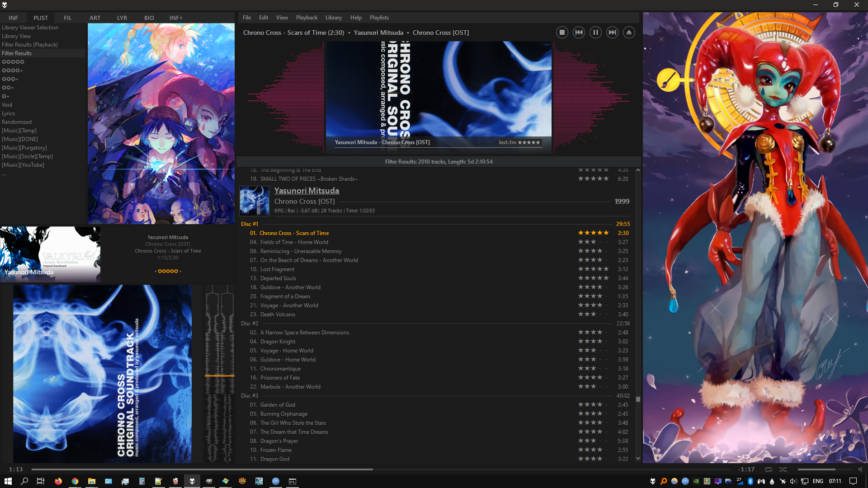This screenshot has height=488, width=868.
Task: Click the skip to next track button
Action: point(611,32)
